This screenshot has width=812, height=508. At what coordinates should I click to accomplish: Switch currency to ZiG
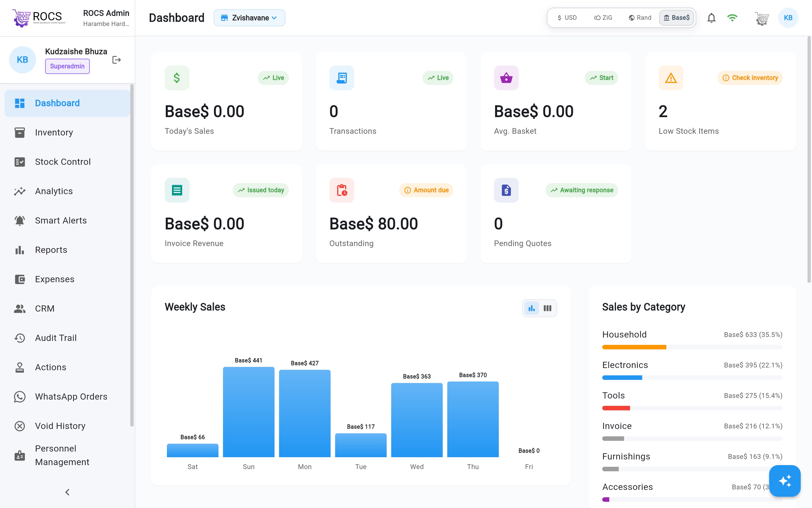[603, 18]
